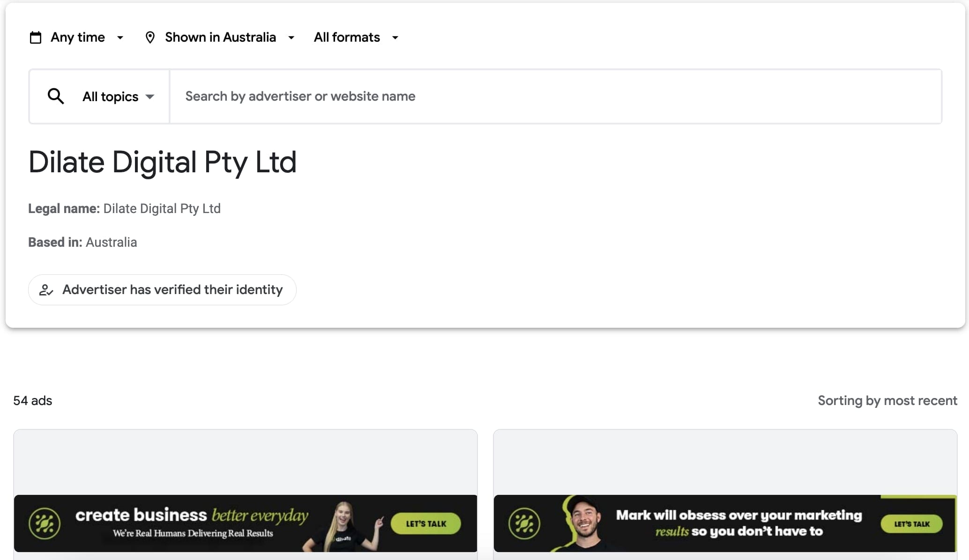Click the verified identity checkmark icon

(x=46, y=289)
